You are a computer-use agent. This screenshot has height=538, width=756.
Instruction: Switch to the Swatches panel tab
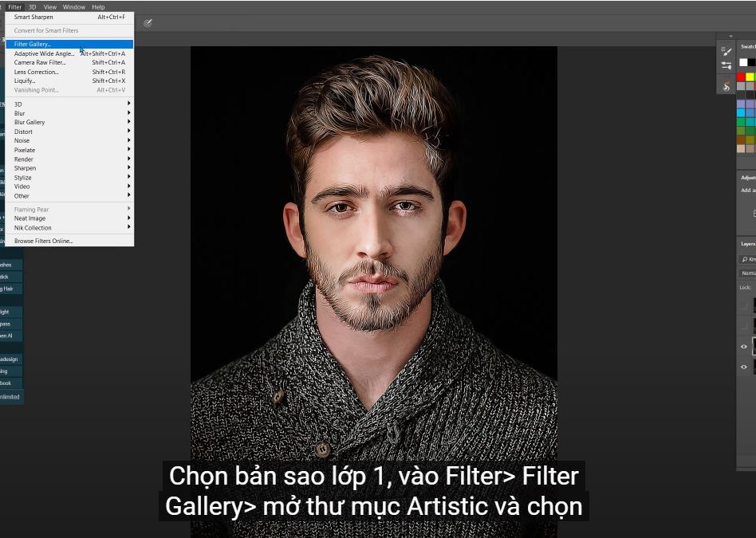click(748, 46)
